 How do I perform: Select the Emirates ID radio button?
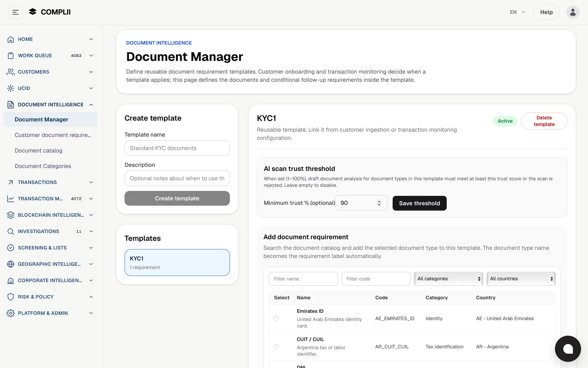coord(277,319)
